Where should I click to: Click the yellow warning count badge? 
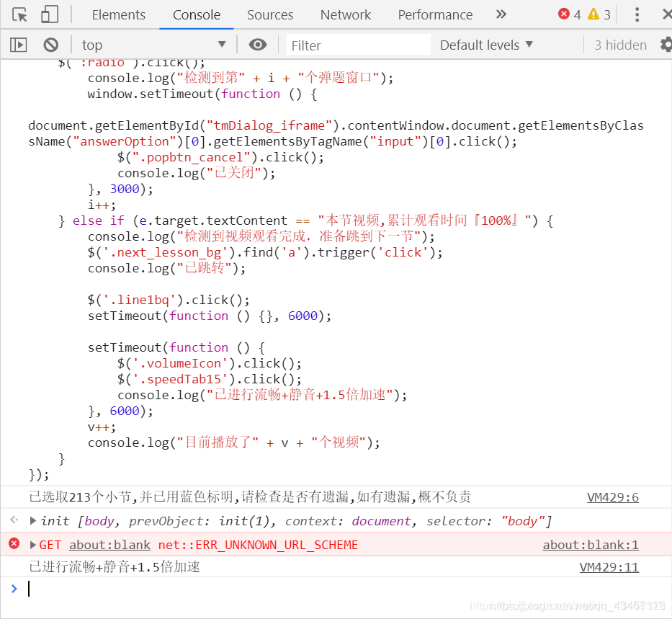point(599,14)
